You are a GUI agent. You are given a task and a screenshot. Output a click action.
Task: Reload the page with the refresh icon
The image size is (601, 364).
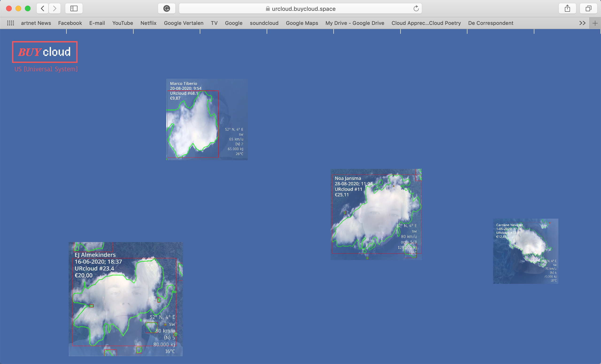(416, 8)
